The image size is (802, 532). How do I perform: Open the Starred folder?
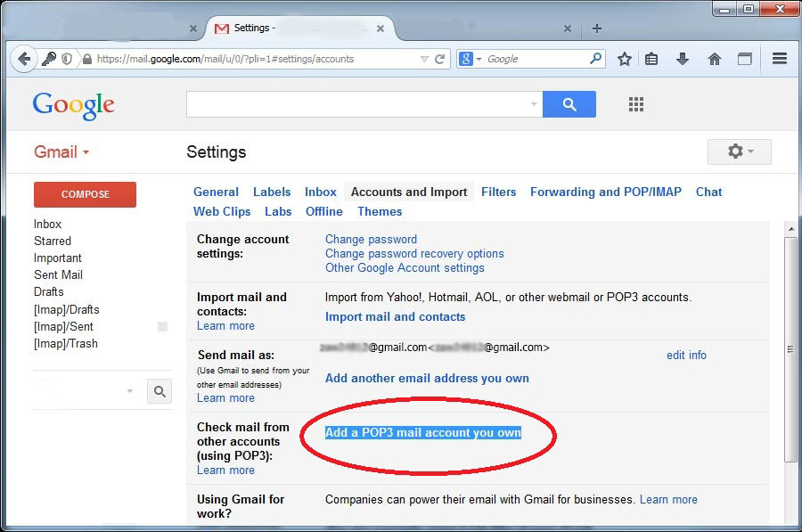pyautogui.click(x=53, y=241)
